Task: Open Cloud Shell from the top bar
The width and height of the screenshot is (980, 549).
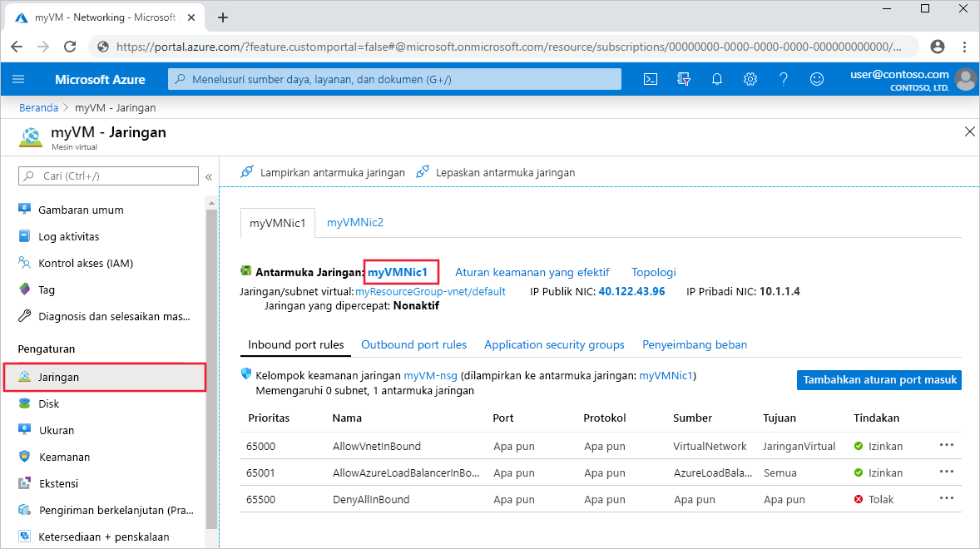Action: point(651,79)
